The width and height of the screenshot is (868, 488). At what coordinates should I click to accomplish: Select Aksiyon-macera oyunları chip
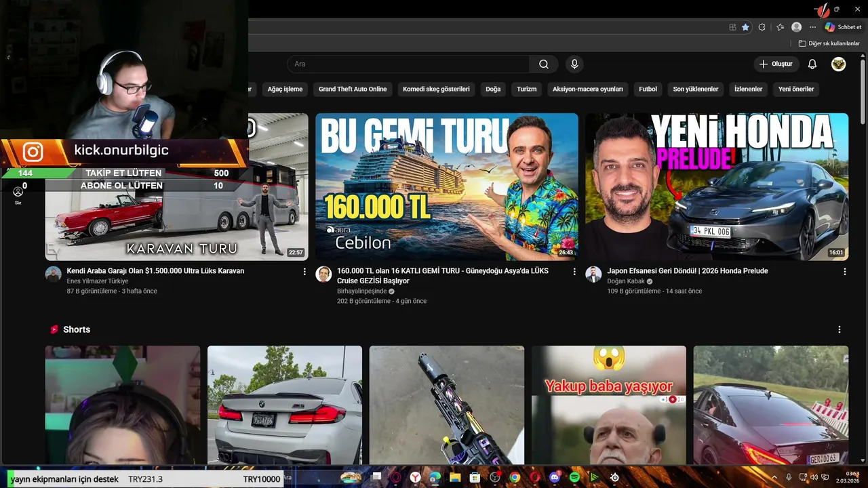click(588, 89)
